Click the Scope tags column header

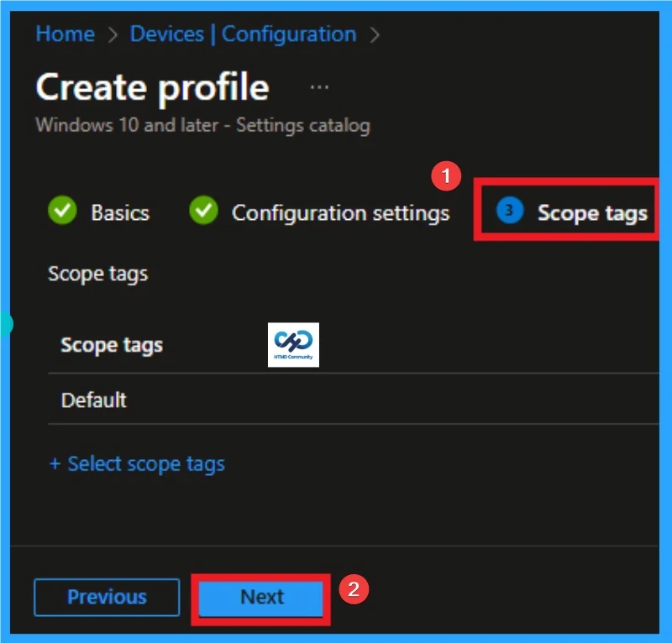(x=111, y=344)
